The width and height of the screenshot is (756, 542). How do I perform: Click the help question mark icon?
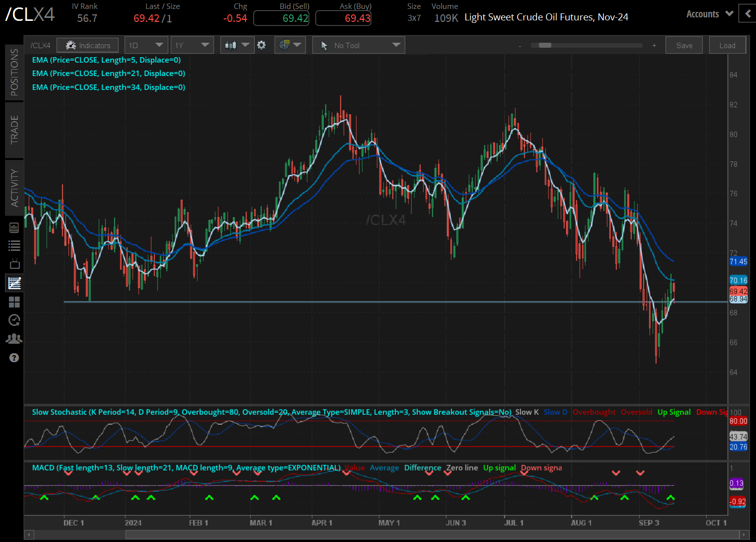14,358
